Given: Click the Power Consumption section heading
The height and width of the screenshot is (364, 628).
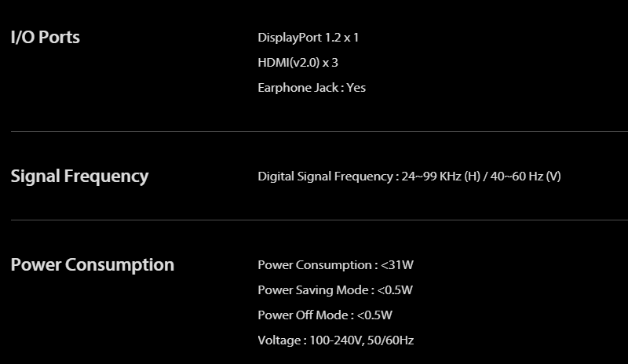Looking at the screenshot, I should [x=93, y=265].
